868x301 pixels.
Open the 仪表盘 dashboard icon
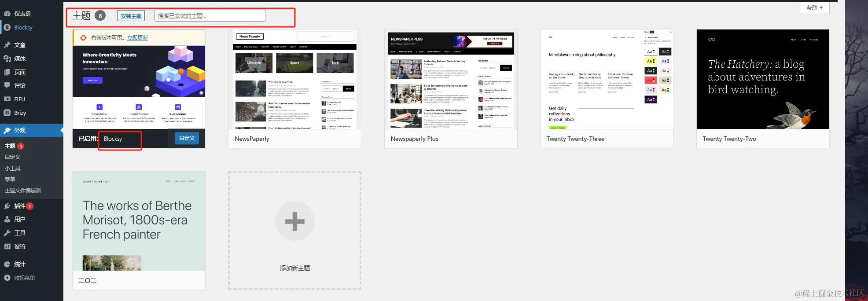pyautogui.click(x=7, y=14)
